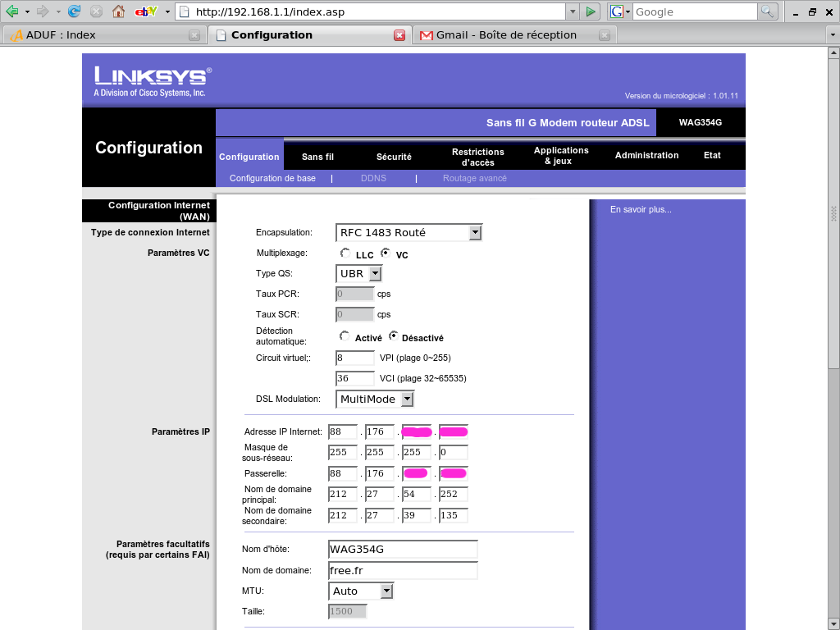Click the Taille disabled field 1500
840x630 pixels.
click(347, 611)
